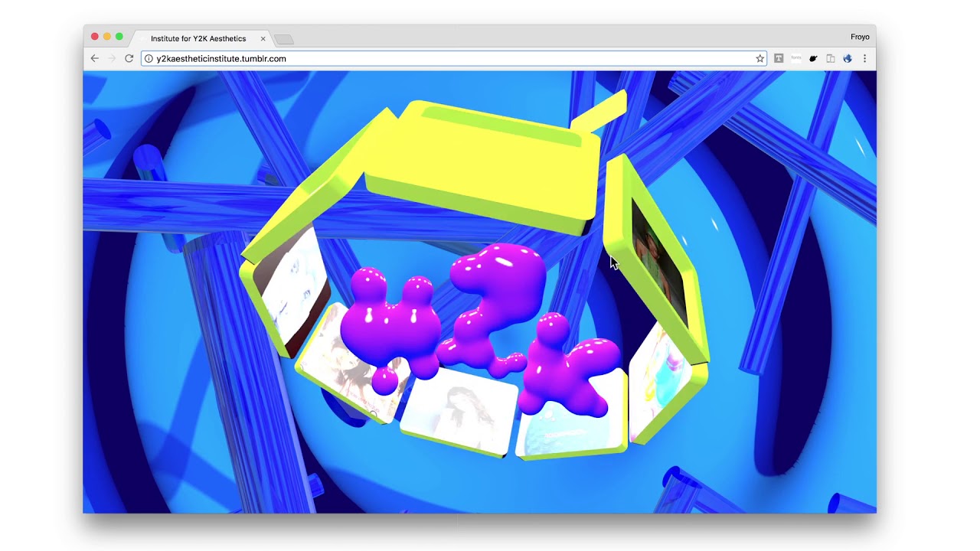Open the black leaf extension icon
This screenshot has width=980, height=551.
pos(813,58)
